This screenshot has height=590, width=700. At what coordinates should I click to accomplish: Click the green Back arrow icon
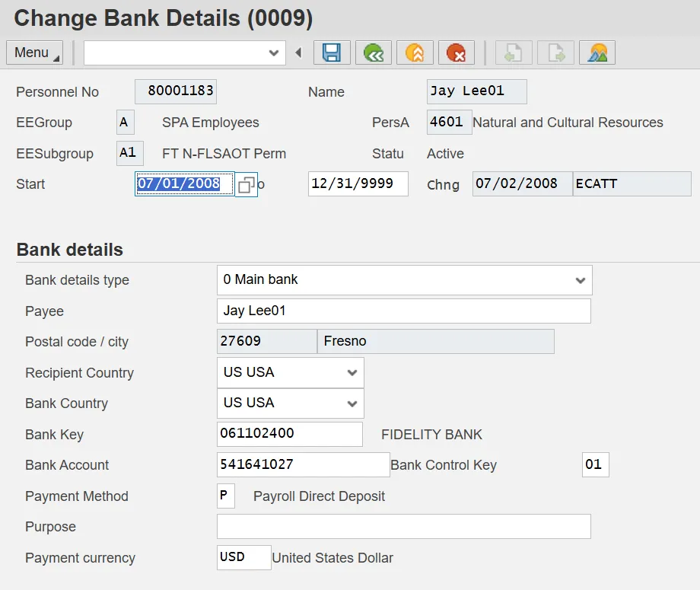click(x=373, y=53)
